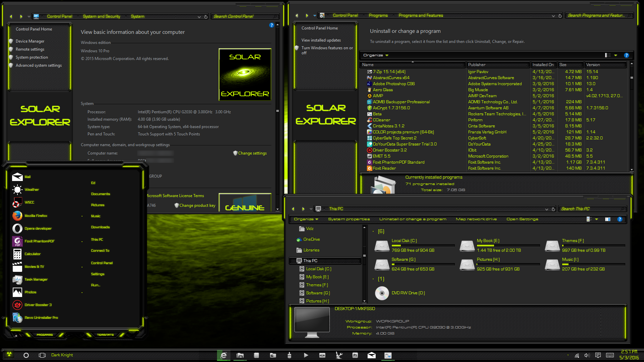
Task: Open the Organize menu in Programs and Features
Action: 375,55
